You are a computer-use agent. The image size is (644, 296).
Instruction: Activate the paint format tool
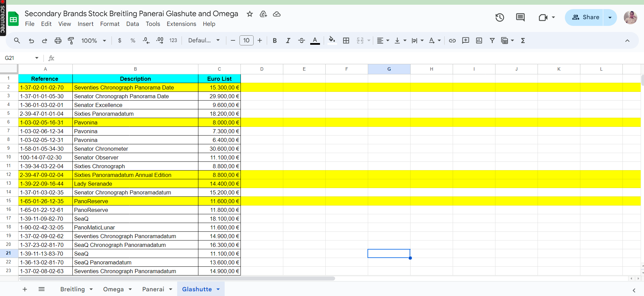click(x=71, y=40)
